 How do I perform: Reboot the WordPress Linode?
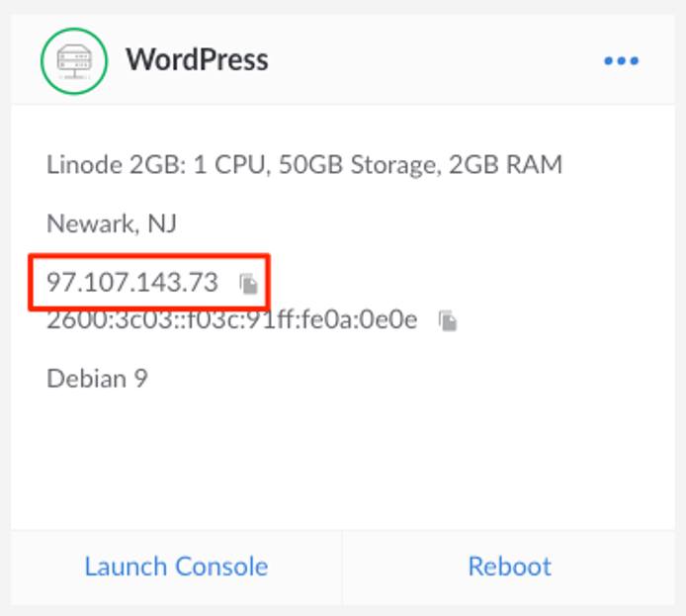(x=509, y=567)
